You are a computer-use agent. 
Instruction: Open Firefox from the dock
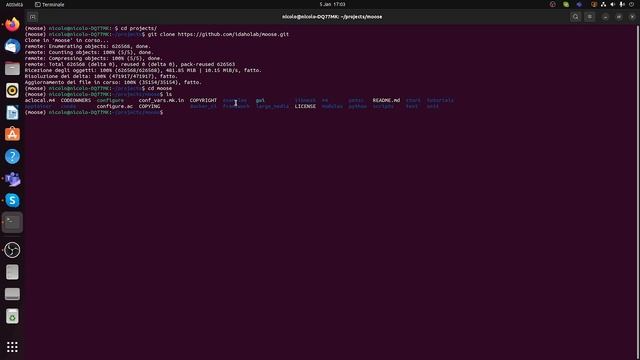pos(12,24)
